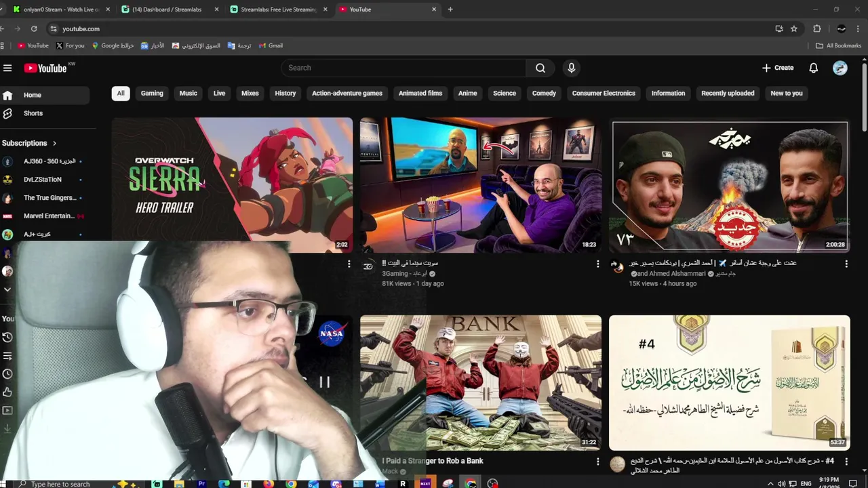The image size is (868, 488).
Task: Expand more subscriptions with the down chevron
Action: [x=7, y=289]
